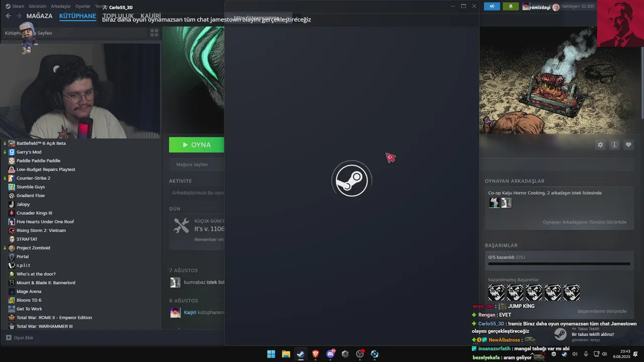
Task: Click the Crusader Kings III game icon
Action: pyautogui.click(x=12, y=213)
